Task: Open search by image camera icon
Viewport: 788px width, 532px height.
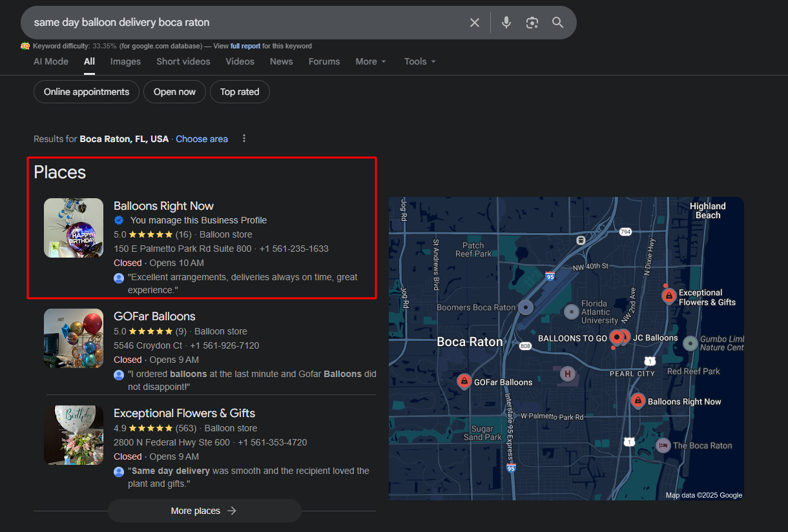Action: (x=532, y=23)
